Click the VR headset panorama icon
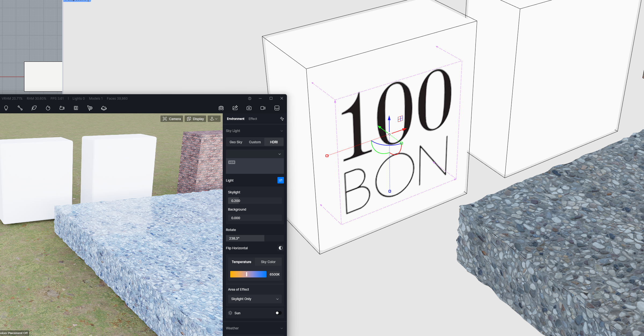Screen dimensions: 644x336 221,108
